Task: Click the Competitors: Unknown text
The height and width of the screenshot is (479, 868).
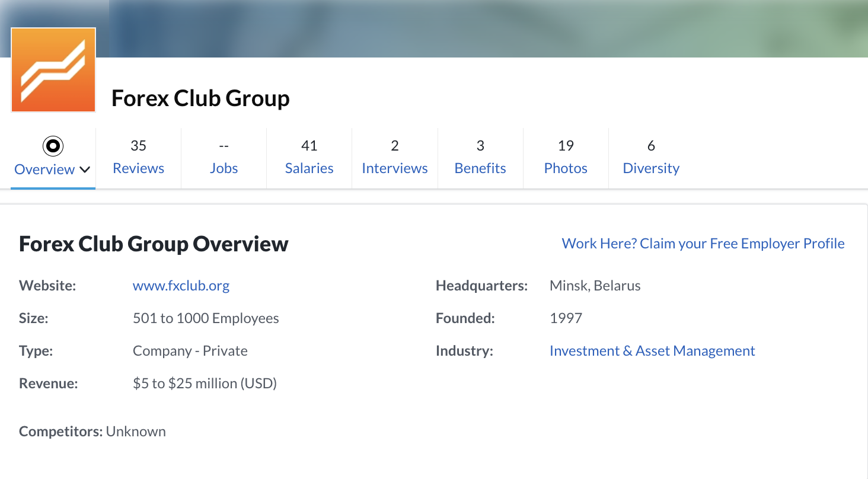Action: tap(92, 432)
